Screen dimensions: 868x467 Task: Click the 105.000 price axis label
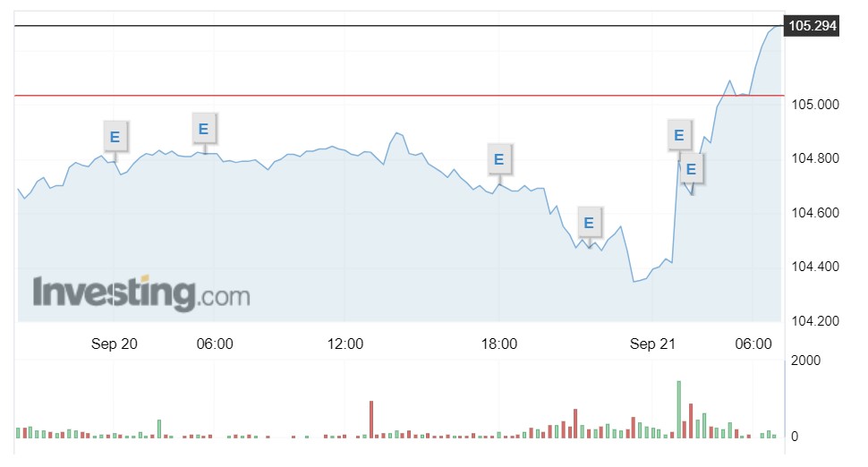[815, 105]
